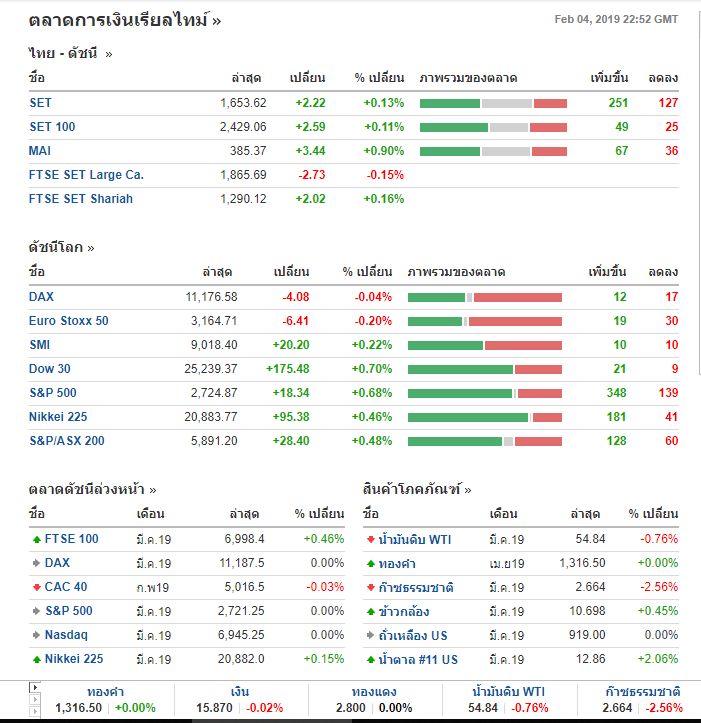Click the green market overview bar for Nikkei 225
Viewport: 701px width, 723px height.
pos(468,418)
